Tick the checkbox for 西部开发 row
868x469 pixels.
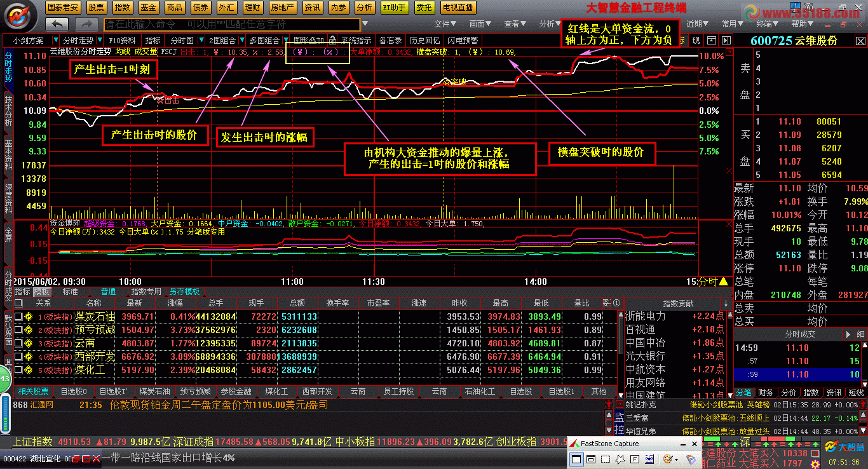tap(18, 357)
